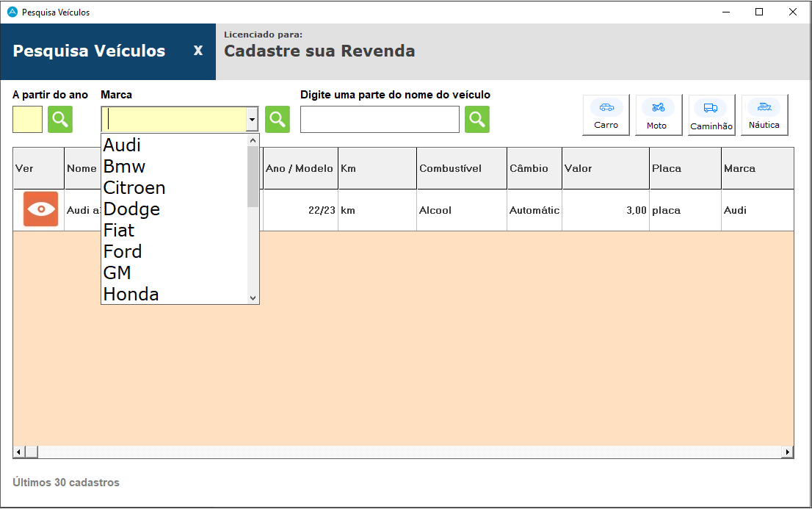812x509 pixels.
Task: Focus the vehicle name search field
Action: point(380,119)
